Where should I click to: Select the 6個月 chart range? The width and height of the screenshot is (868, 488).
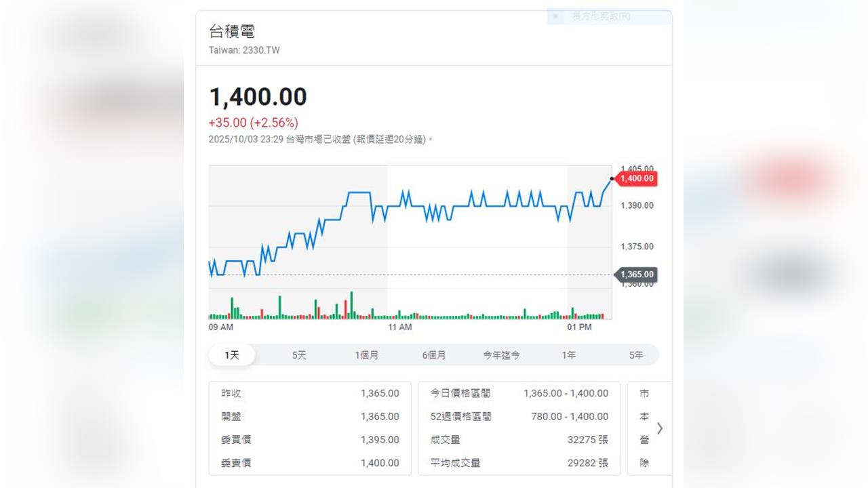coord(434,355)
